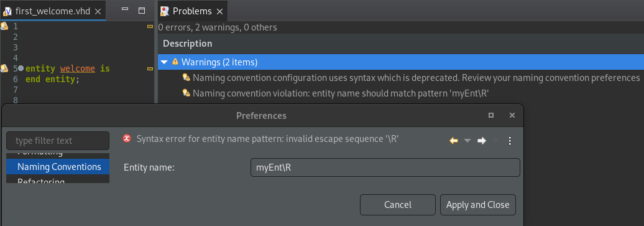Go back with the yellow arrow in Preferences

[x=454, y=141]
